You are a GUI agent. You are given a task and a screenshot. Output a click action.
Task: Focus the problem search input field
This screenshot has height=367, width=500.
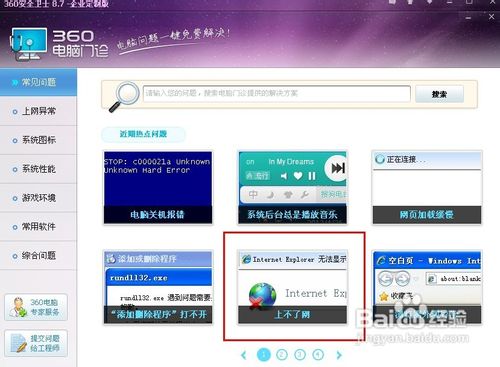coord(277,93)
